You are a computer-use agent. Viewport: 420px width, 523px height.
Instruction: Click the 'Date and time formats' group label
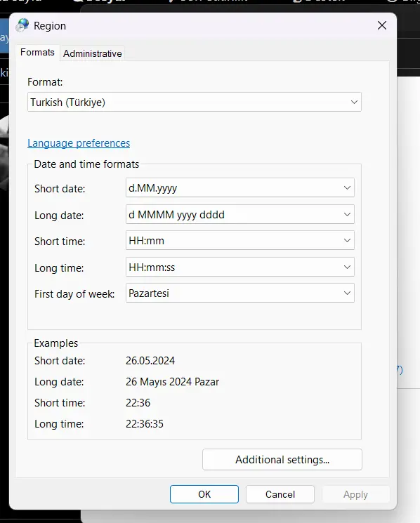pyautogui.click(x=86, y=164)
